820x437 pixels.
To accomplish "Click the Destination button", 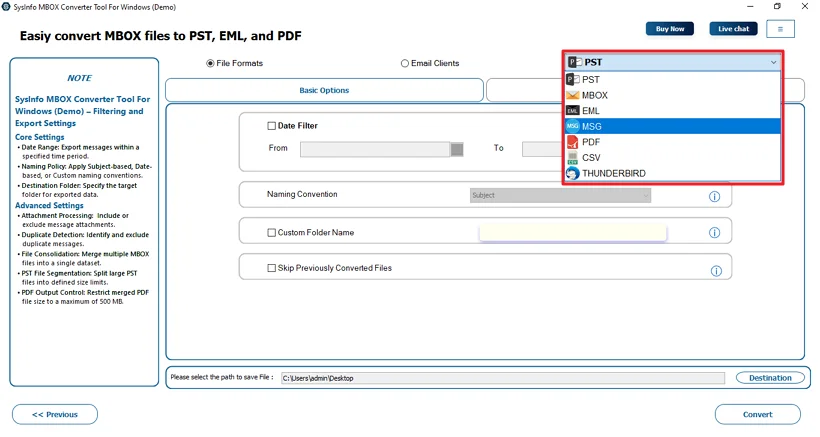I will [770, 378].
